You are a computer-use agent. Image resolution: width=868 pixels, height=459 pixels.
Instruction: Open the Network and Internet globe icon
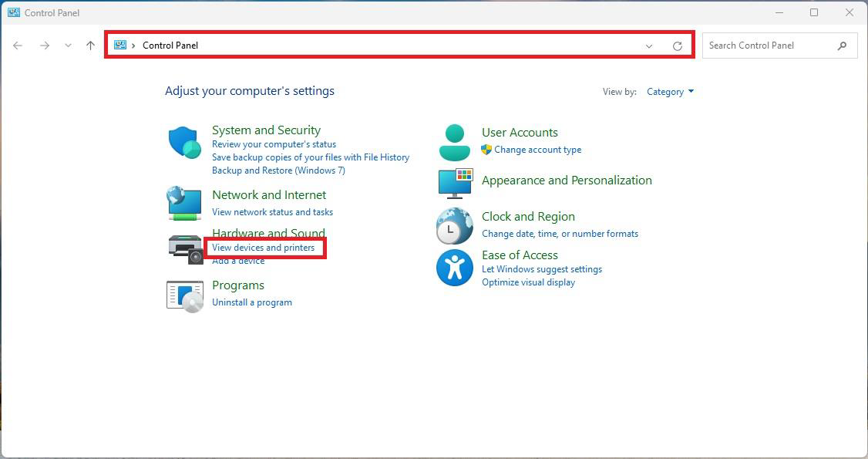point(184,202)
